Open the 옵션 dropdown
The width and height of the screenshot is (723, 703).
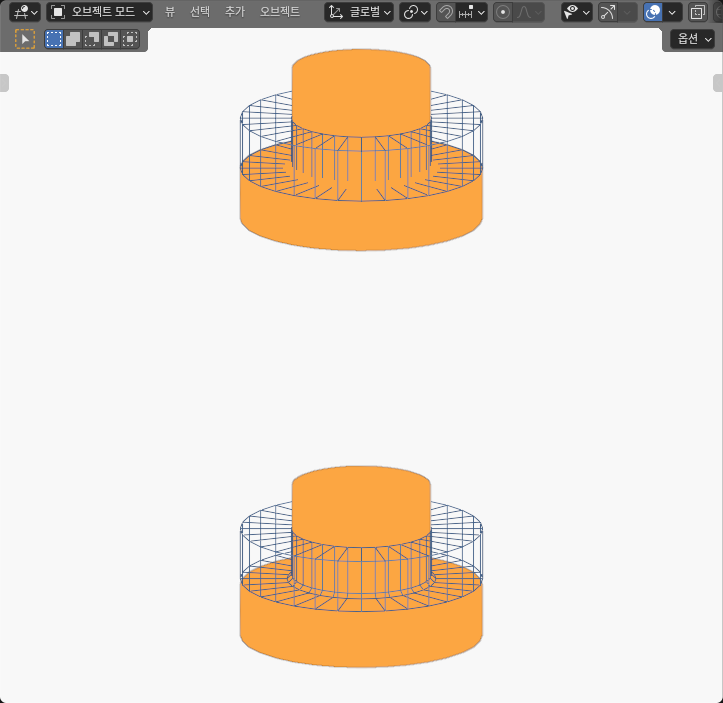click(693, 39)
